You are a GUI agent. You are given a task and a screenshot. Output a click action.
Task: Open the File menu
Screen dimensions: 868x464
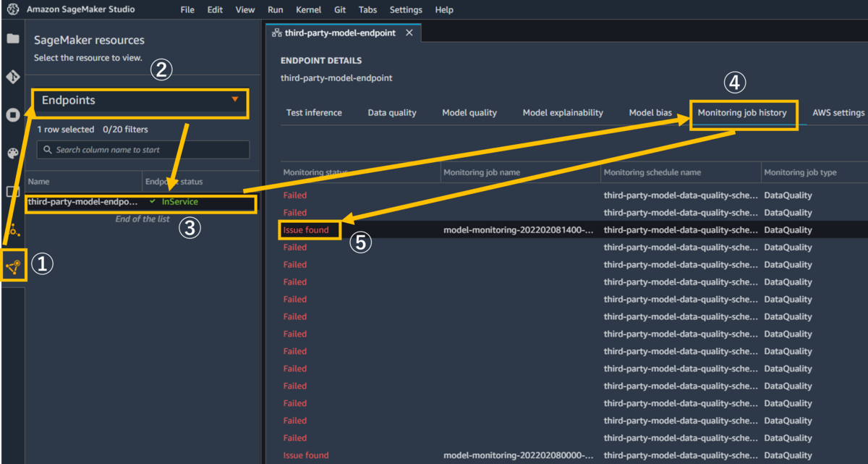(x=187, y=10)
